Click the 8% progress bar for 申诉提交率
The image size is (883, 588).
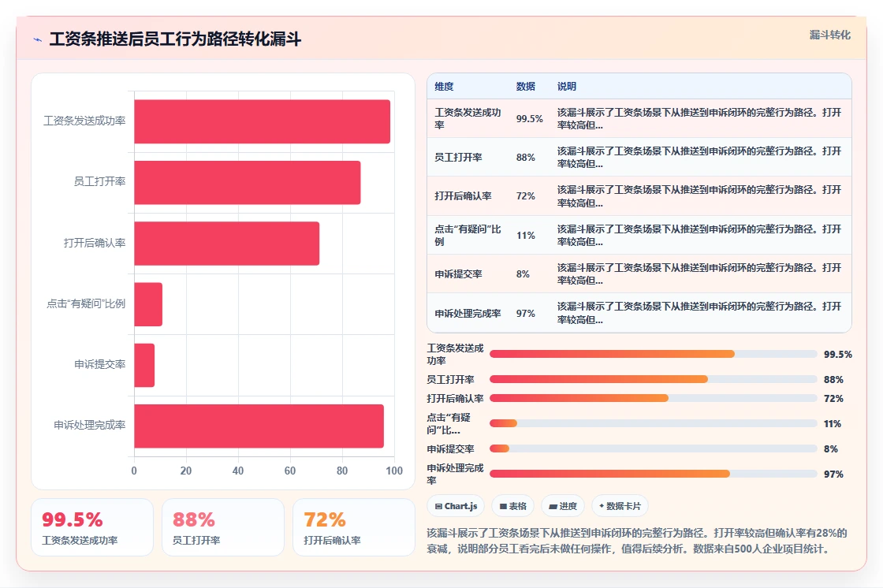[654, 448]
